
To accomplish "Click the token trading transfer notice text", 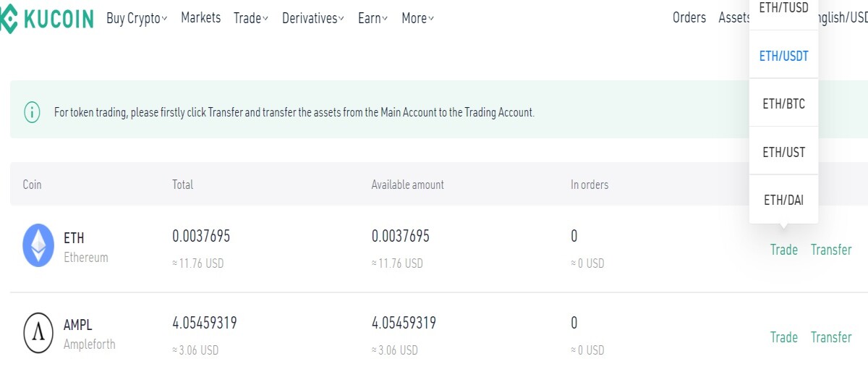I will (x=294, y=113).
